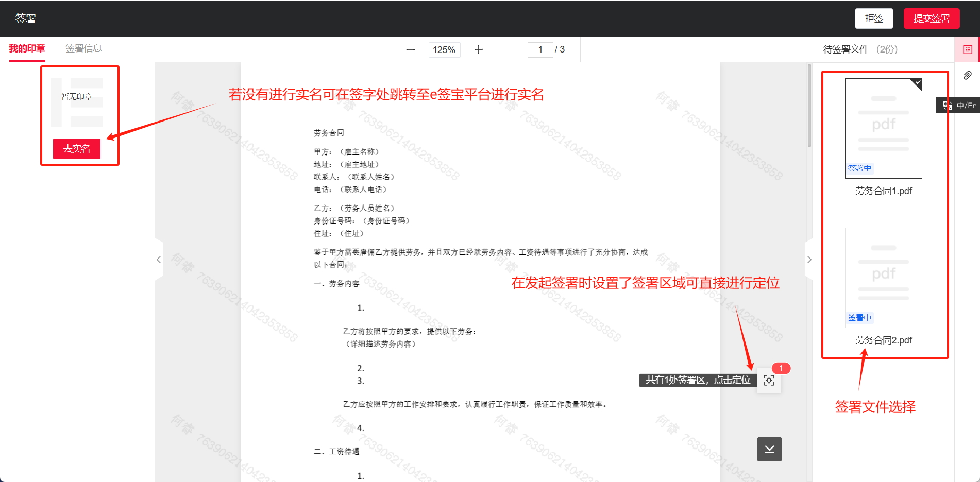Switch language with the 中/En toggle
980x482 pixels.
tap(958, 106)
